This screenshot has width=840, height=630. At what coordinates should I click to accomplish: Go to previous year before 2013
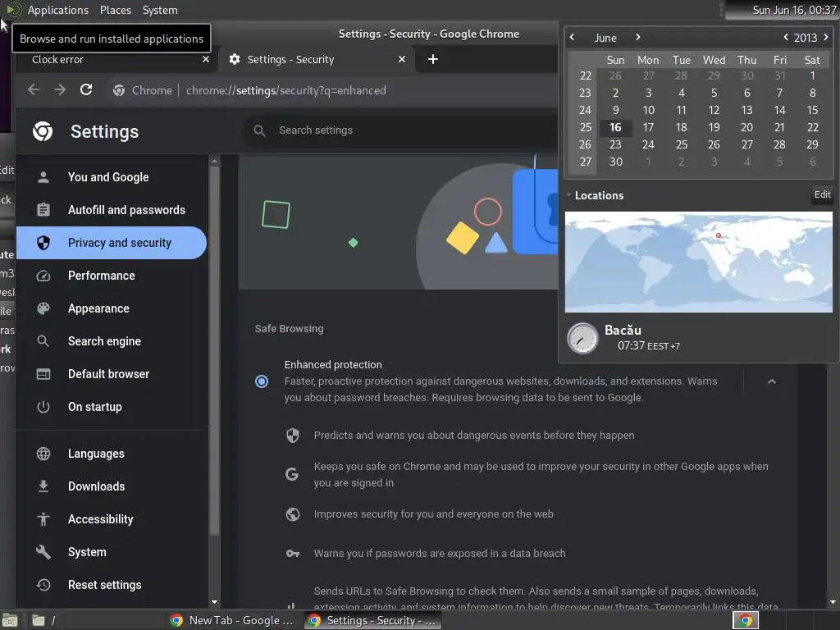click(785, 38)
